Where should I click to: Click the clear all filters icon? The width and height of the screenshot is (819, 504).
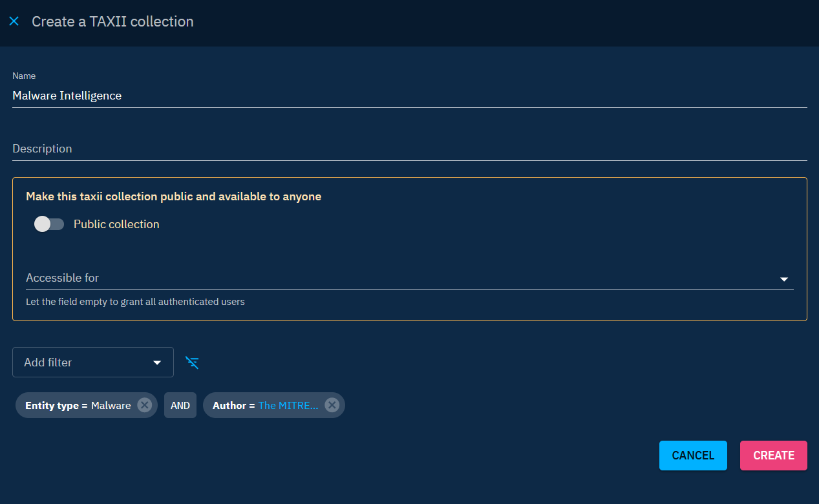pos(192,362)
